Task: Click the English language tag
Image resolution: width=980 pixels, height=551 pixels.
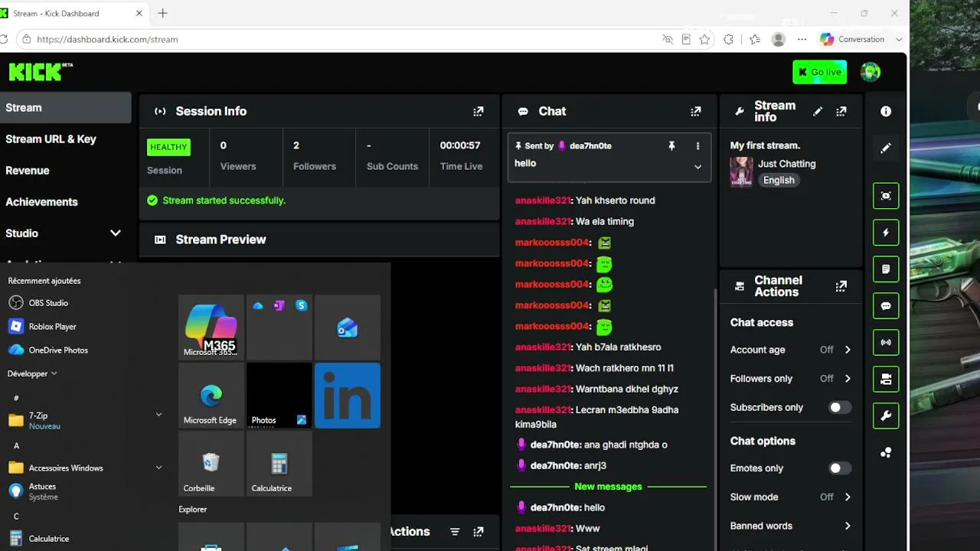Action: coord(779,181)
